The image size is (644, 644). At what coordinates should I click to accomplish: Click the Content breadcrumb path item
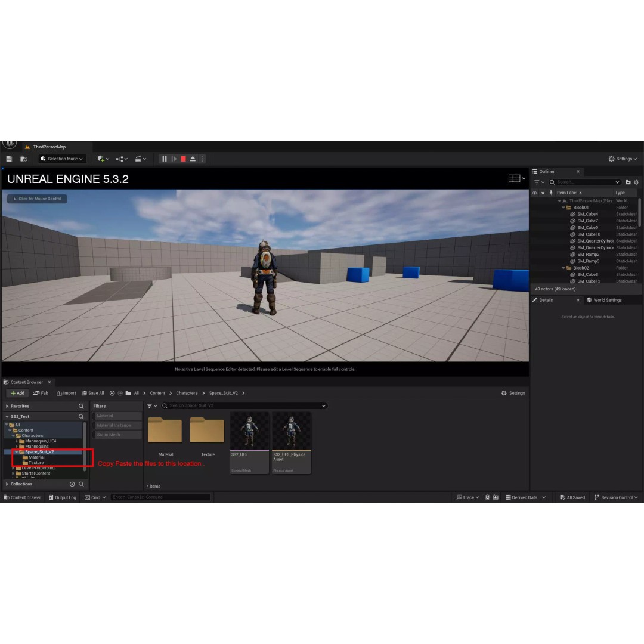tap(157, 393)
